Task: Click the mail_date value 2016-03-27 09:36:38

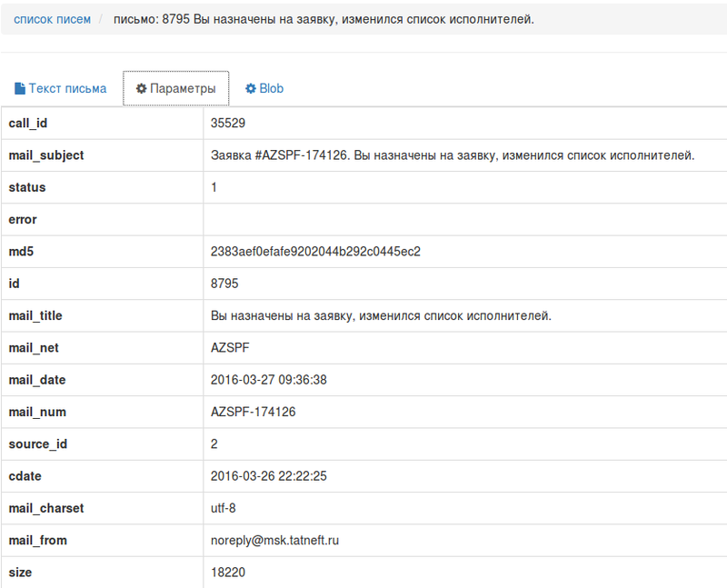Action: pos(268,380)
